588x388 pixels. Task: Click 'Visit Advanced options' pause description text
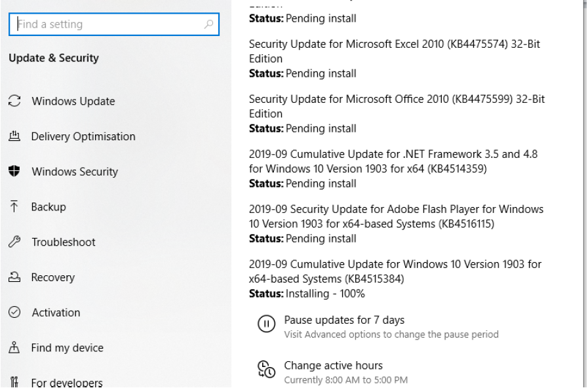391,334
